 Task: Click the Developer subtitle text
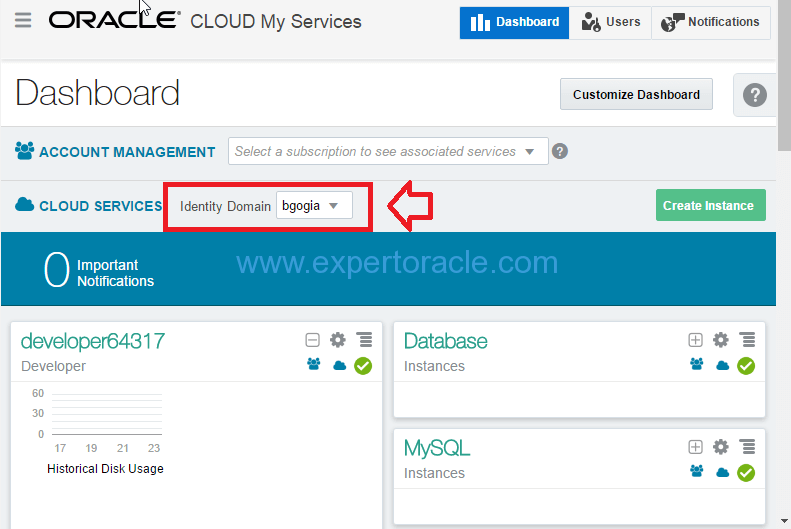click(x=53, y=366)
